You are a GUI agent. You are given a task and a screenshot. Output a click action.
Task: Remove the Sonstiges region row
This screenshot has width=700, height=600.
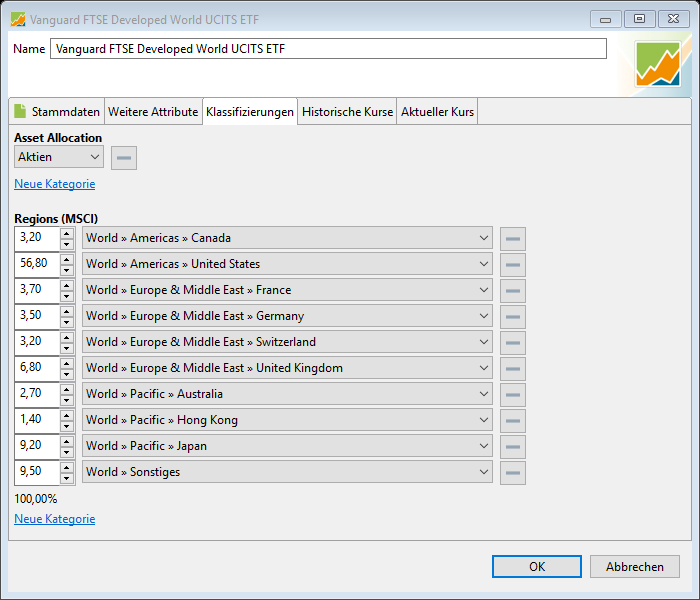pos(512,472)
